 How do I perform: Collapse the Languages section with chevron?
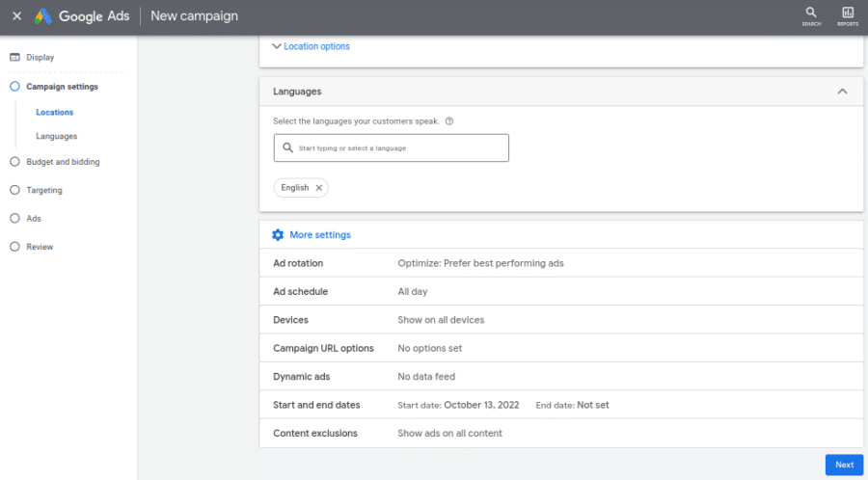842,92
